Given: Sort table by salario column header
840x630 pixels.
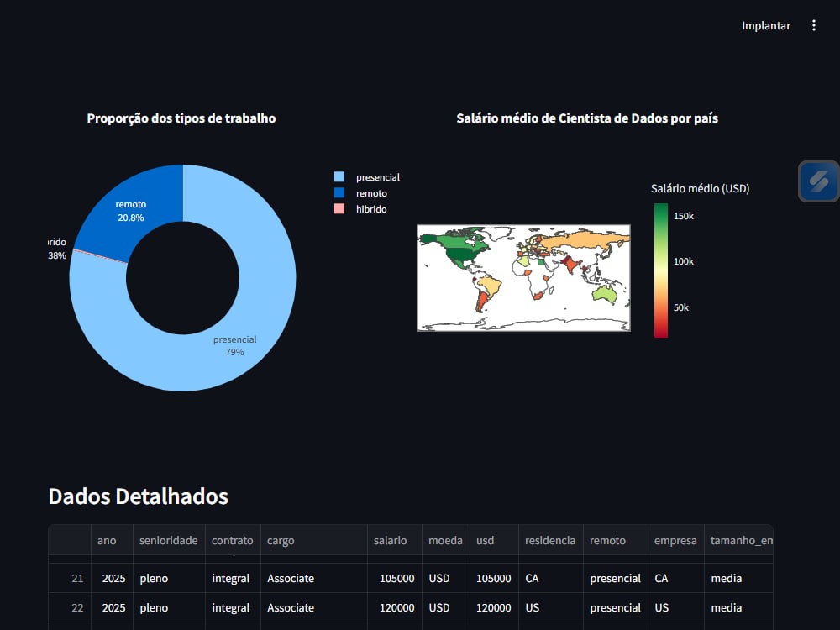Looking at the screenshot, I should tap(394, 540).
